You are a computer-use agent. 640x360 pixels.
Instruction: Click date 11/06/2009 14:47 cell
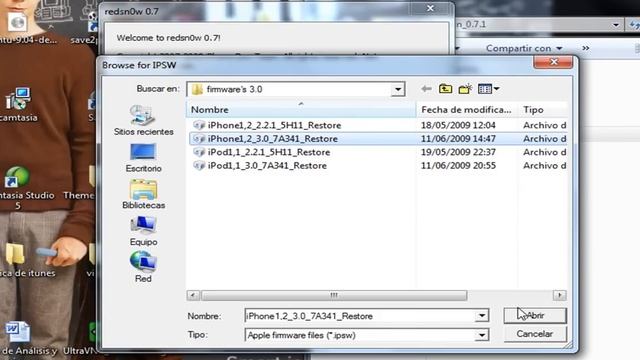[458, 139]
